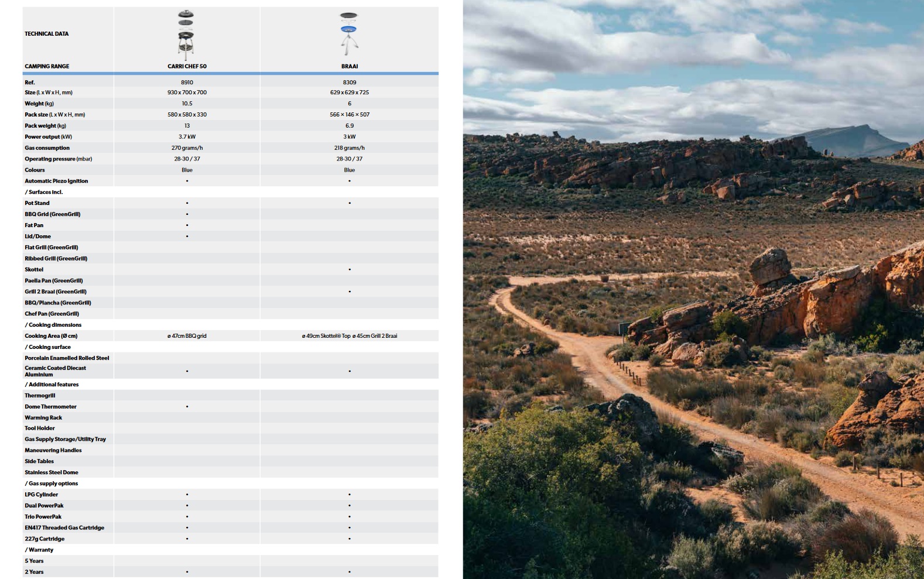Click the 'Ribbed Grill (GreenGrill)' row label
Image resolution: width=924 pixels, height=579 pixels.
(x=56, y=259)
